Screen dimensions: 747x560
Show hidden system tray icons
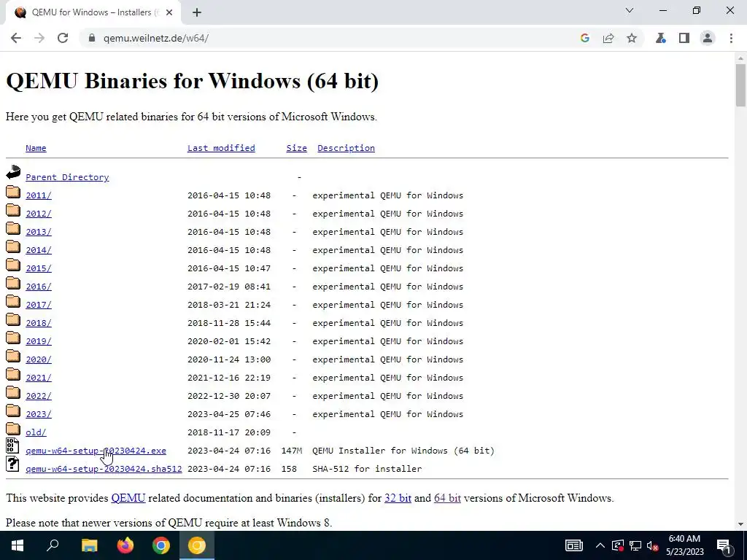(x=600, y=545)
